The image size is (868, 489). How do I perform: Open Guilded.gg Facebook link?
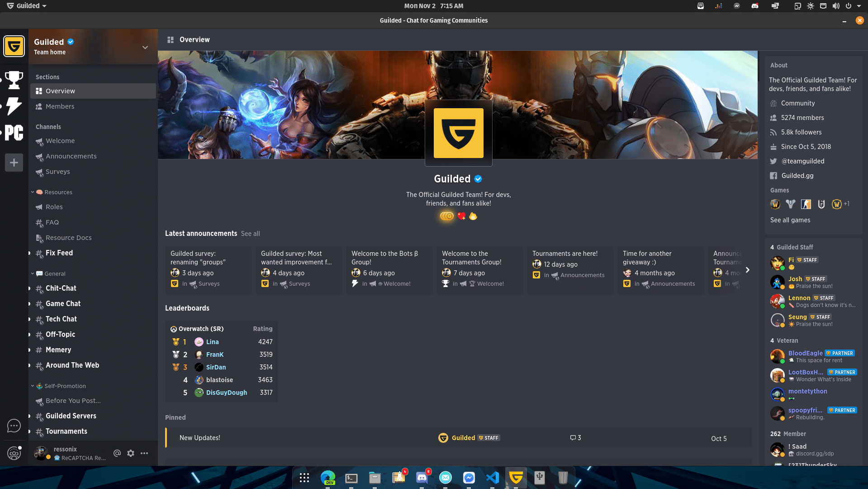797,176
